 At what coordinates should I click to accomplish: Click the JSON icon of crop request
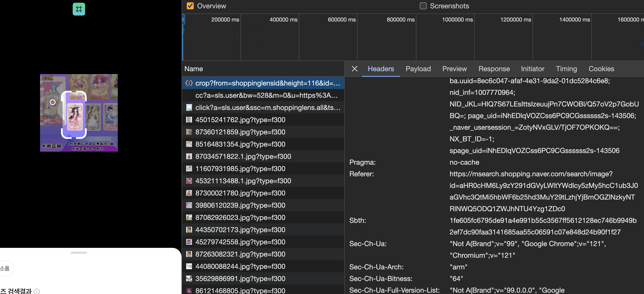pyautogui.click(x=189, y=83)
